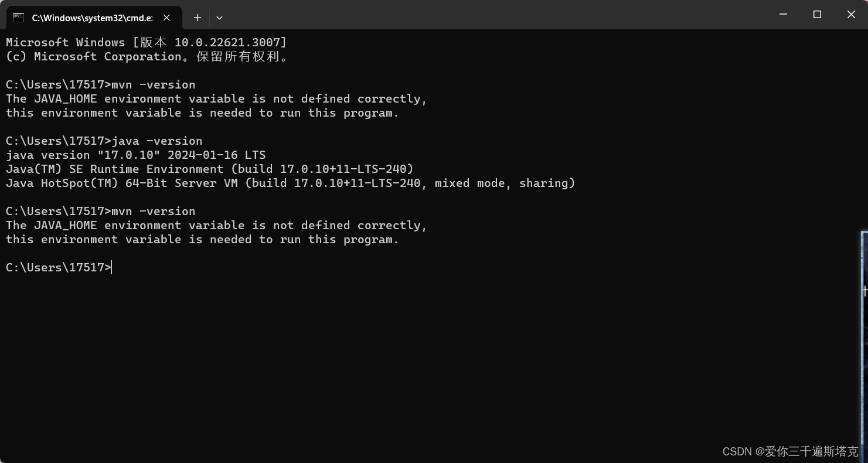Image resolution: width=868 pixels, height=463 pixels.
Task: Click the Java SE Runtime Environment line
Action: tap(209, 169)
